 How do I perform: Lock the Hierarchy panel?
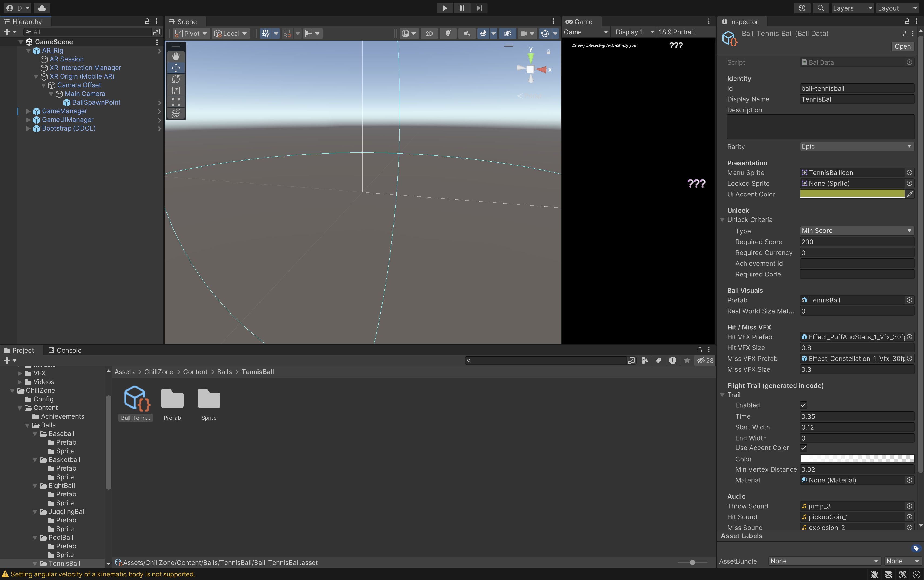[147, 21]
